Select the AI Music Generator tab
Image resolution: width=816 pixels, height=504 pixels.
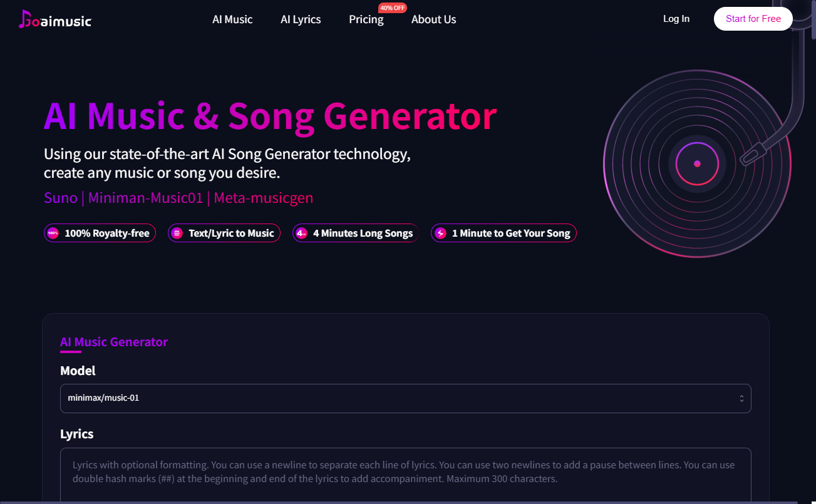tap(114, 342)
